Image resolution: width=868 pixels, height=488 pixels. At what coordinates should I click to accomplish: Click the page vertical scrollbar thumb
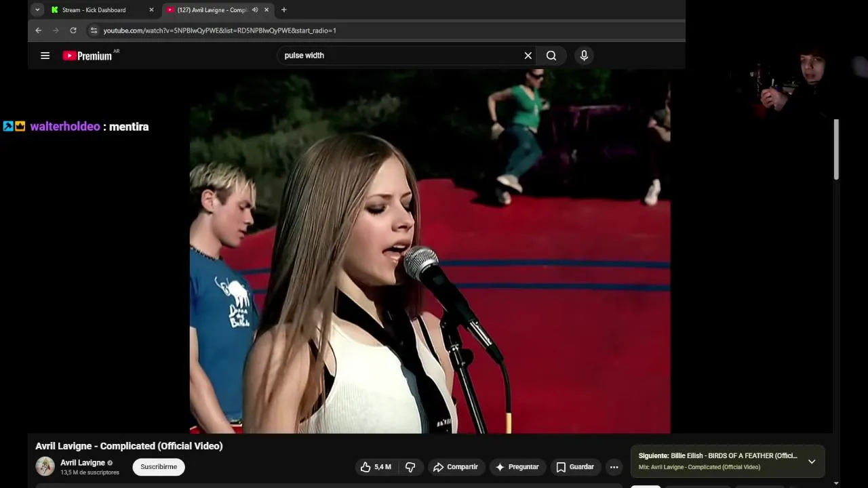836,149
